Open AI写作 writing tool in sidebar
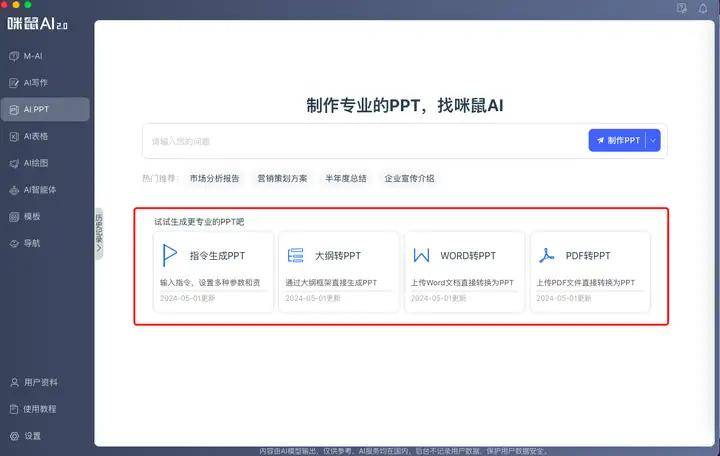 35,83
